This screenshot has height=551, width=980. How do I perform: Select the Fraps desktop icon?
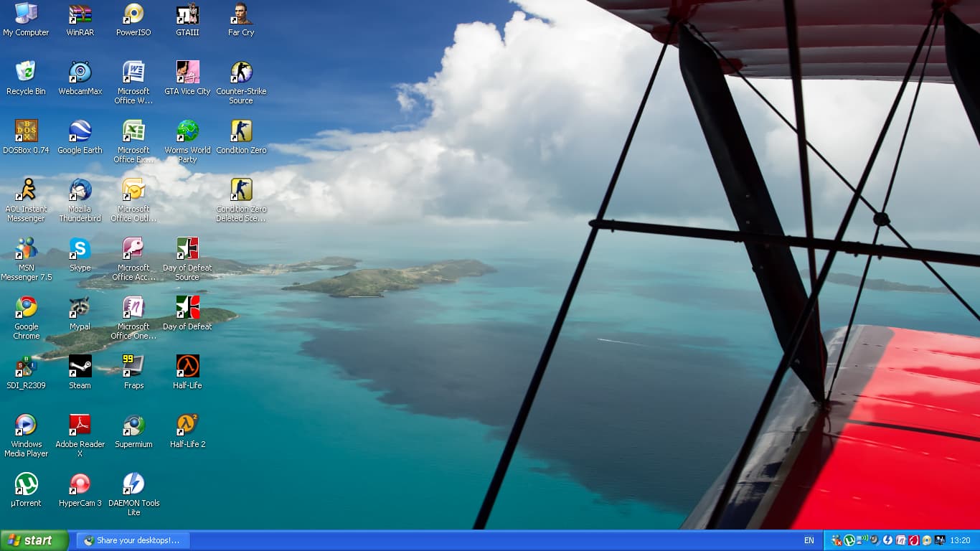tap(133, 367)
